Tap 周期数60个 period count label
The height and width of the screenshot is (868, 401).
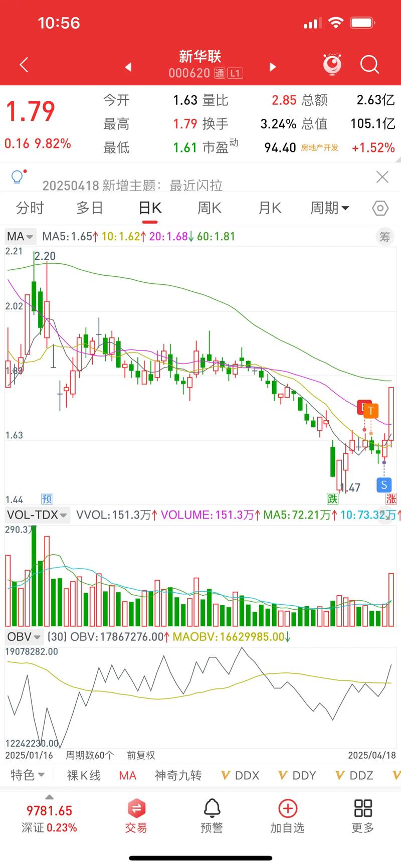[x=90, y=755]
